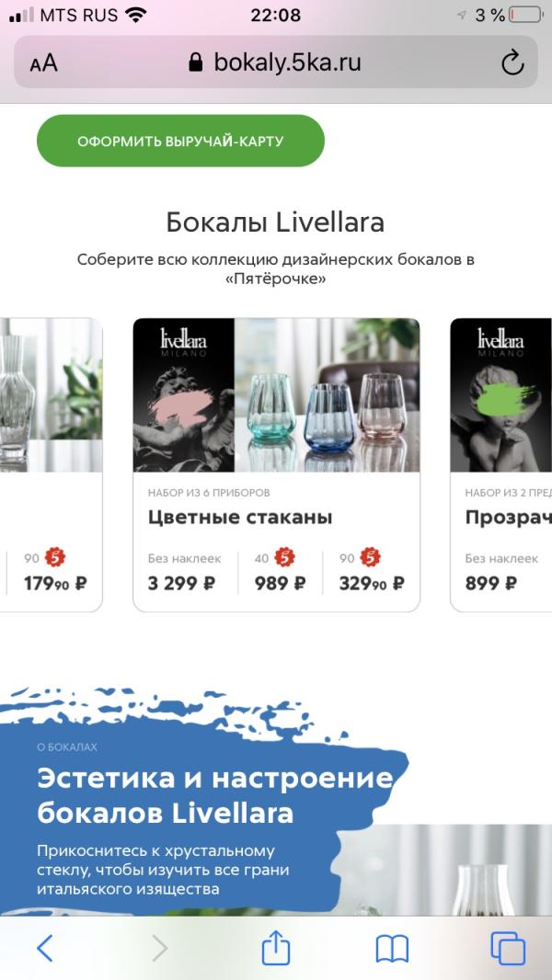Viewport: 552px width, 980px height.
Task: Tap the Safari reload page icon
Action: click(512, 63)
